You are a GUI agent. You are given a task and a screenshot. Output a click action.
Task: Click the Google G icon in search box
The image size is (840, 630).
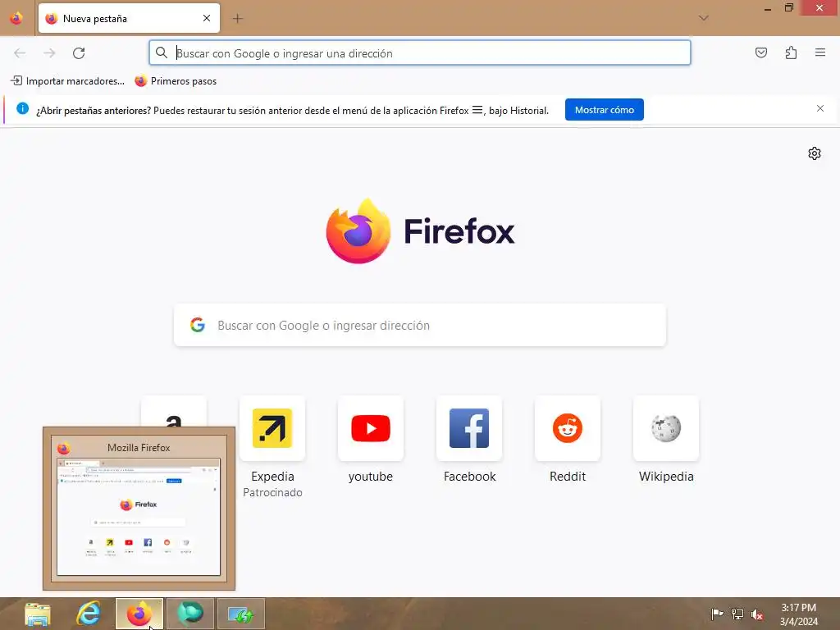[198, 325]
